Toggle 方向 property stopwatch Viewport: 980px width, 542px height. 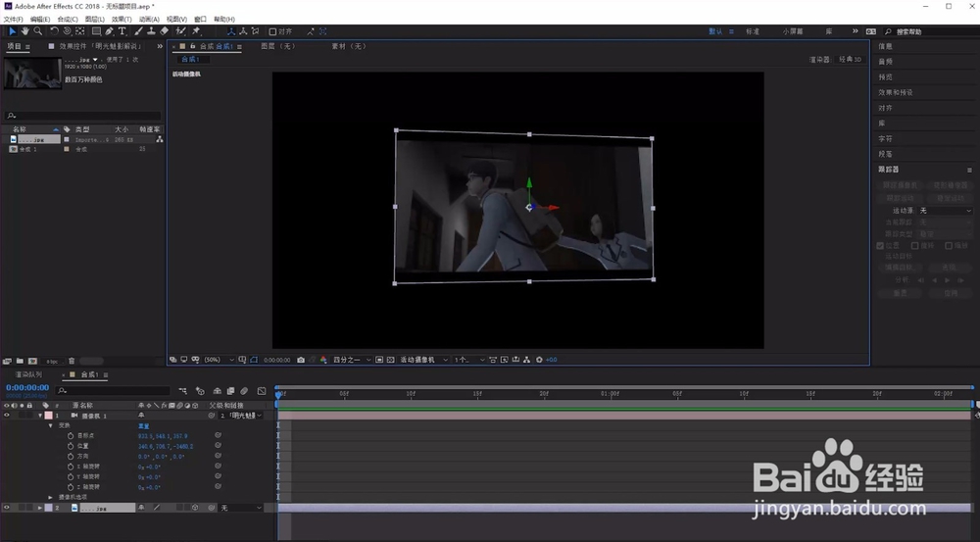tap(71, 457)
